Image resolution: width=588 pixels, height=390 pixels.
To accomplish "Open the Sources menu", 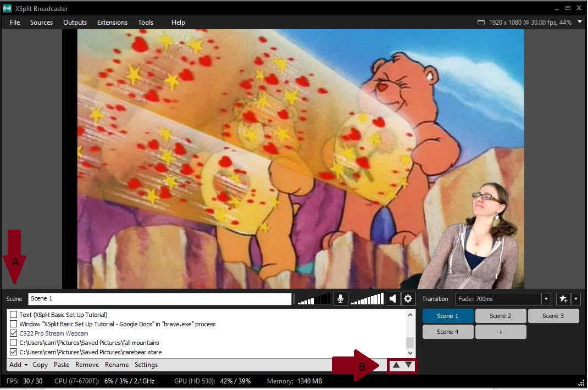I will (x=41, y=23).
